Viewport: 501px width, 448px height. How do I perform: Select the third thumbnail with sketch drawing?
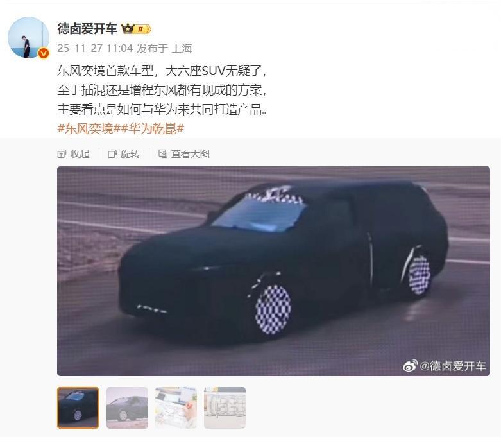176,408
